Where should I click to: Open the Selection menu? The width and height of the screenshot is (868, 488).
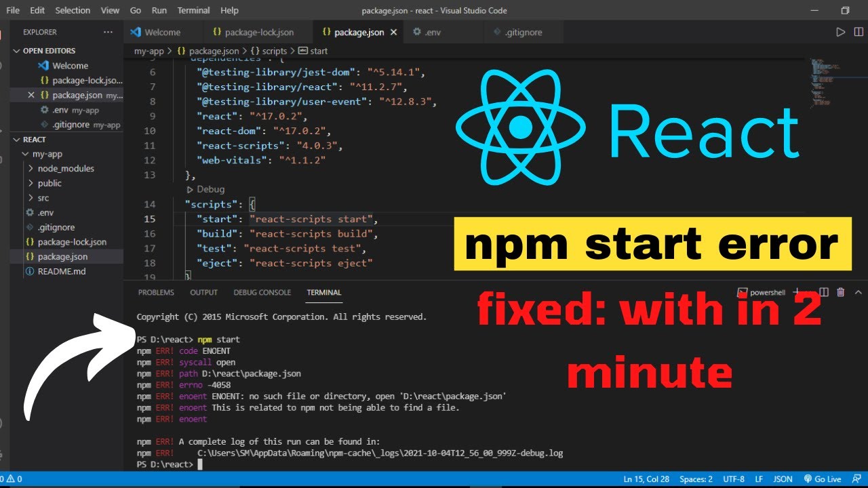coord(73,10)
